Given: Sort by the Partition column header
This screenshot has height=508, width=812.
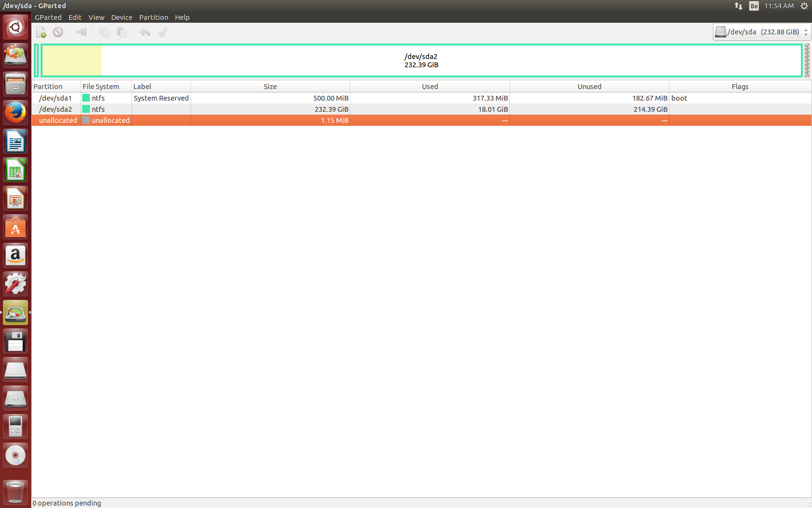Looking at the screenshot, I should pyautogui.click(x=56, y=87).
